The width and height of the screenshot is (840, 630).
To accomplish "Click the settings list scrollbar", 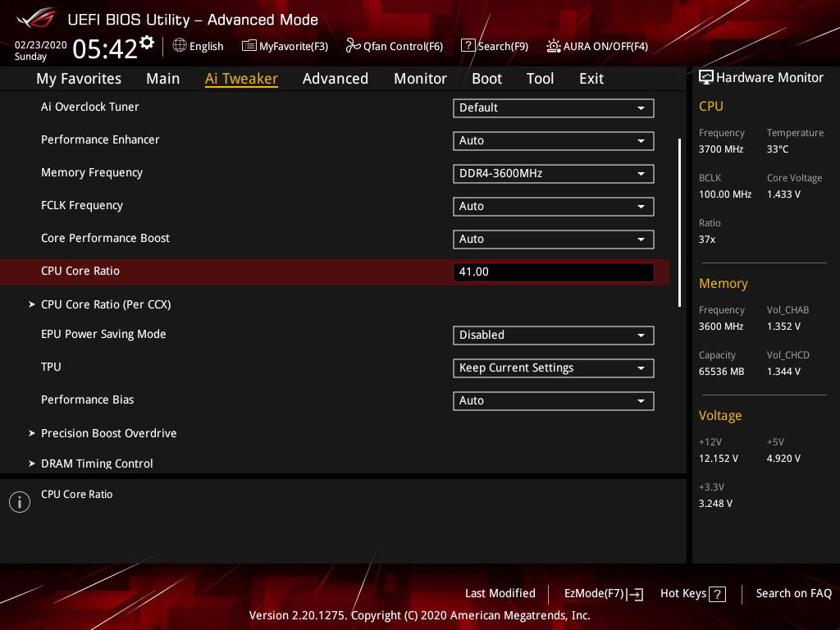I will coord(679,222).
